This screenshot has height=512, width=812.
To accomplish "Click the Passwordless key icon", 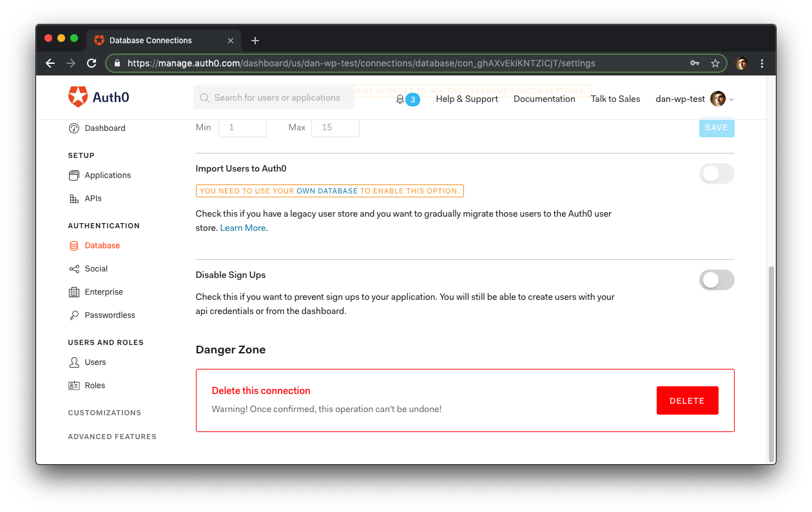I will 73,315.
